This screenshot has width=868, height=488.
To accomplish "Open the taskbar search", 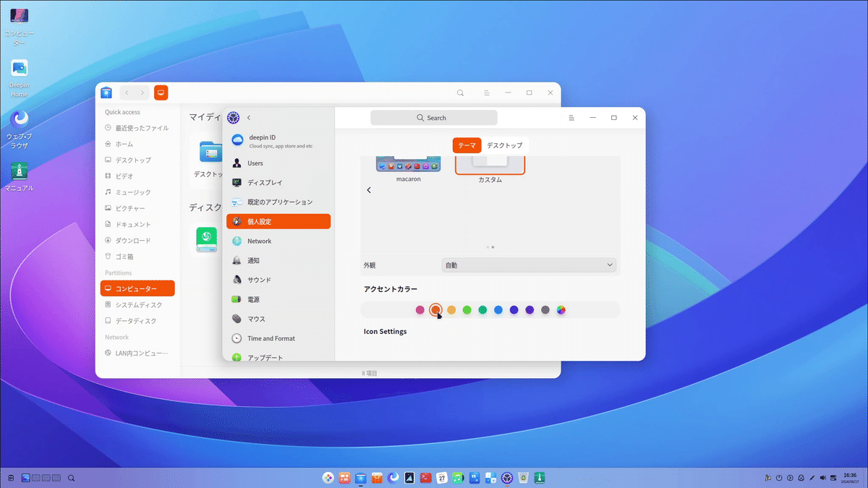I will [x=71, y=478].
